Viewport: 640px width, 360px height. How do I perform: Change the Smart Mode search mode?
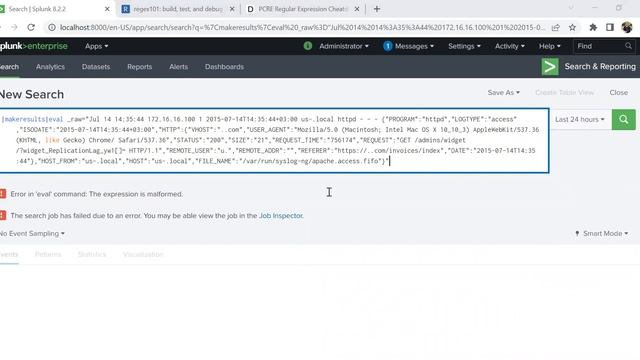point(602,233)
